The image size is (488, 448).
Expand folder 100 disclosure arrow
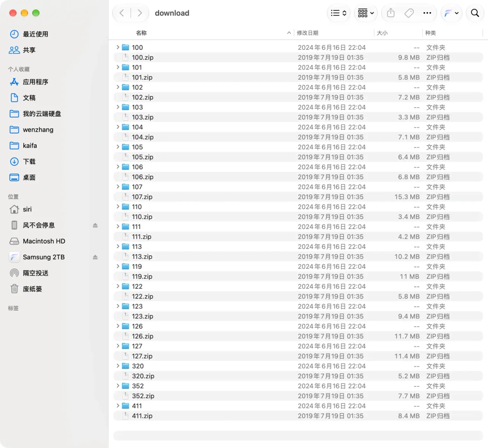pyautogui.click(x=118, y=47)
